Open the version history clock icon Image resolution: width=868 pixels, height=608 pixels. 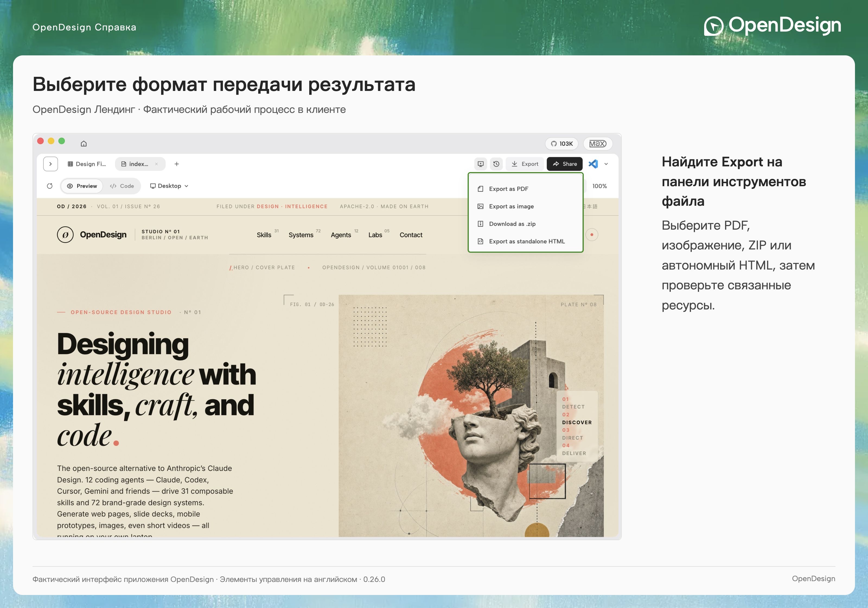coord(496,164)
